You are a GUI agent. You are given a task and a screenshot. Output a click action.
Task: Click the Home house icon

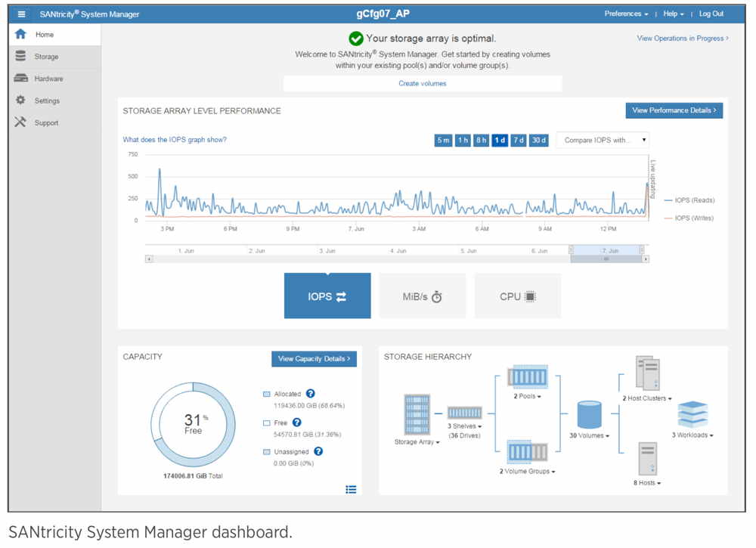[20, 34]
